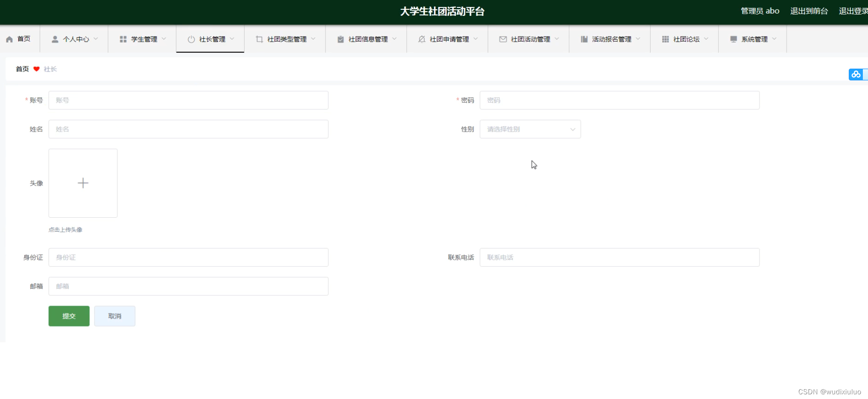
Task: Expand the 社团申请管理 menu chevron
Action: (476, 39)
